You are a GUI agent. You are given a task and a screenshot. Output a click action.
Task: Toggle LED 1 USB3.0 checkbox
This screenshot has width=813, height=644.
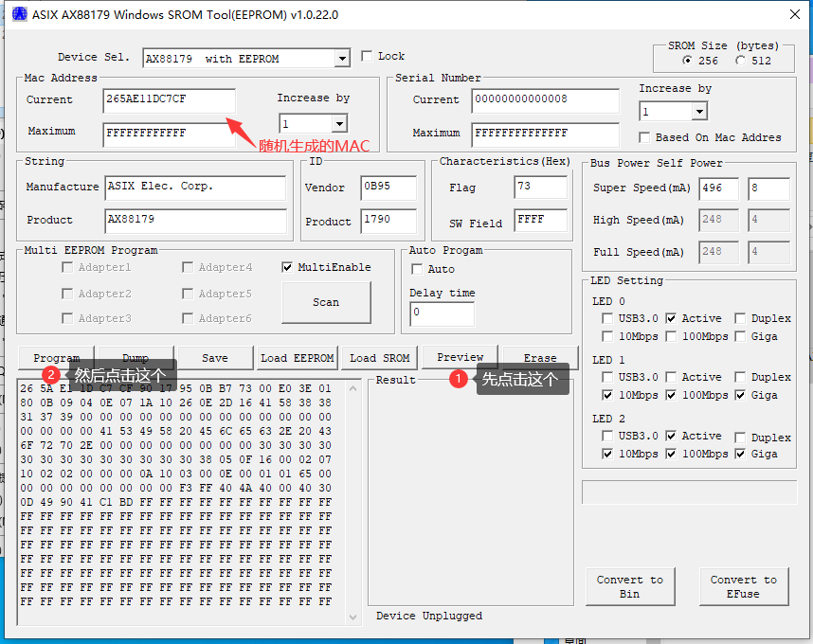(607, 377)
